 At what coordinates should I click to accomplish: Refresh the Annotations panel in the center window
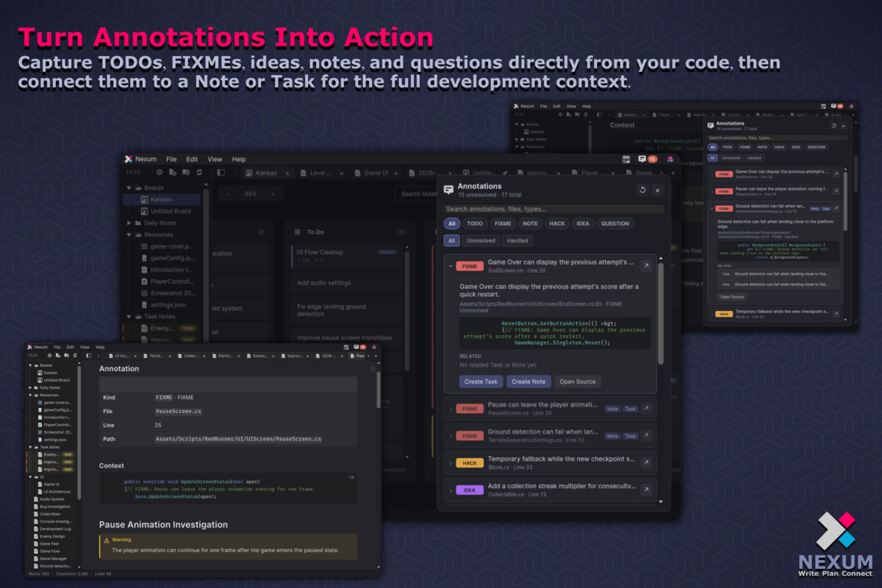pos(642,190)
